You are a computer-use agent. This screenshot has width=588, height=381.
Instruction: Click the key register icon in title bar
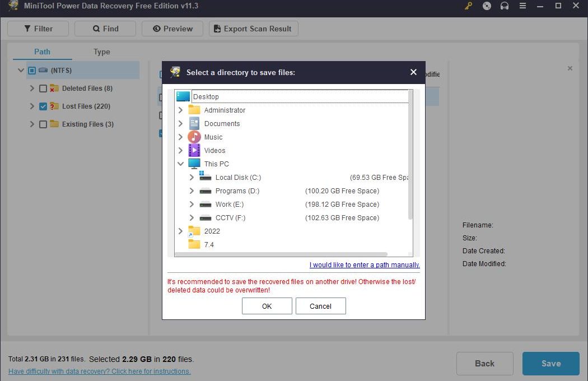(x=468, y=6)
